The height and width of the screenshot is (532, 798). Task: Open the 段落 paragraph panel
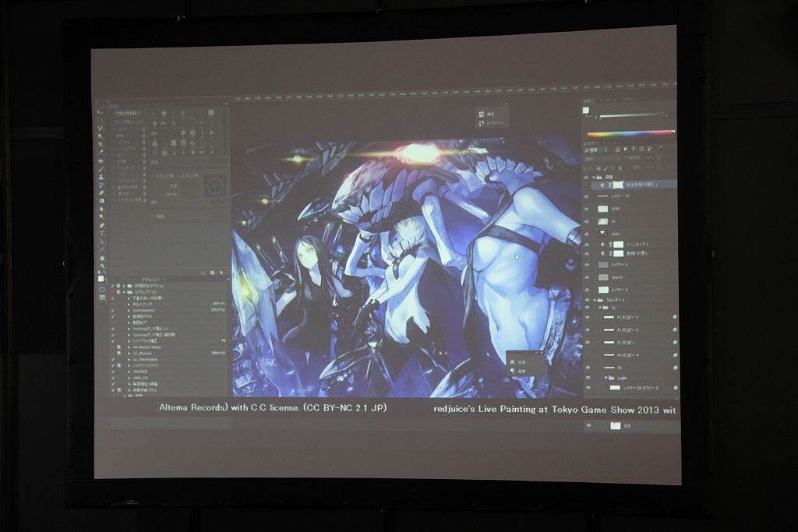519,372
